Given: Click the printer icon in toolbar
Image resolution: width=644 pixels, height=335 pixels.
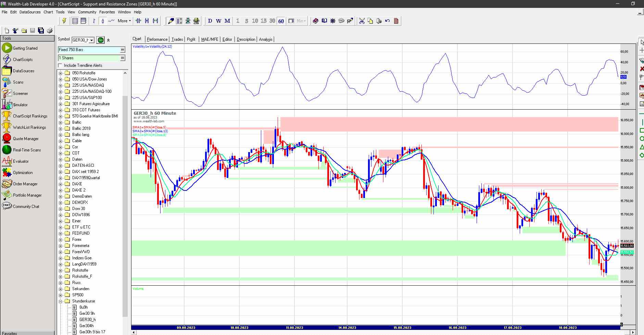Looking at the screenshot, I should (x=50, y=30).
